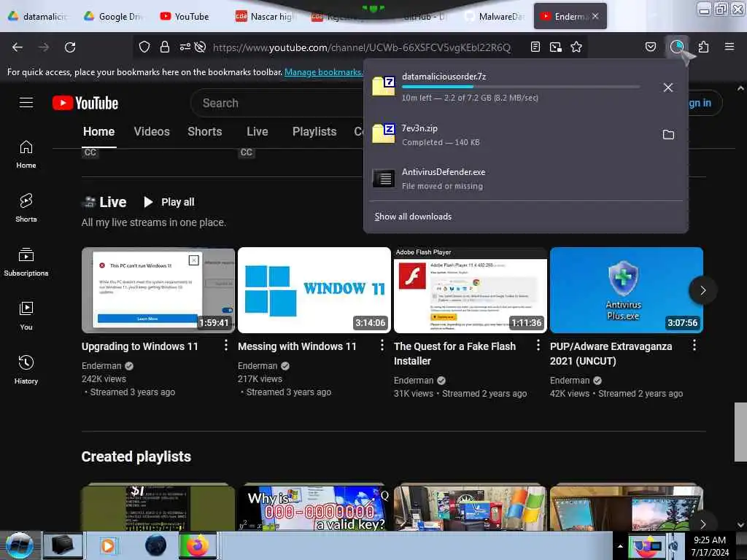747x560 pixels.
Task: Show next live stream videos arrow
Action: pyautogui.click(x=703, y=290)
